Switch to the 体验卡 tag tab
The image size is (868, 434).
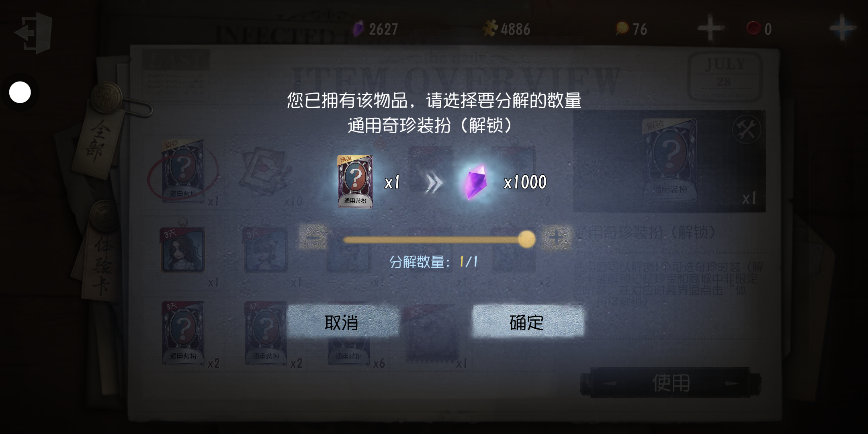[100, 261]
